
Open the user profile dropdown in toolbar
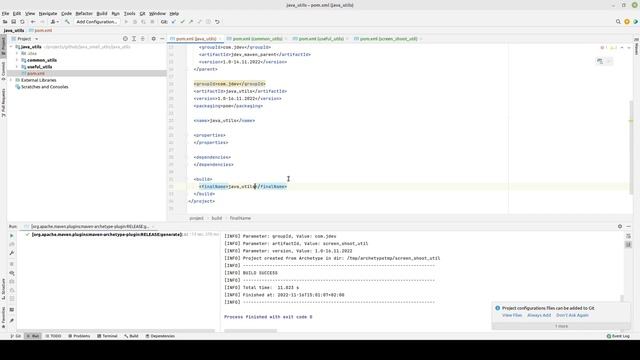[x=54, y=22]
